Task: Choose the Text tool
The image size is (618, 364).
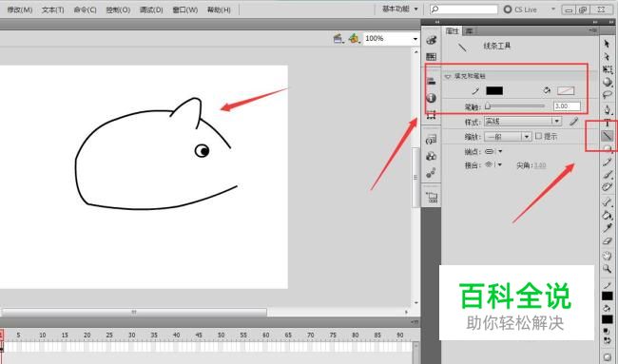Action: [607, 123]
